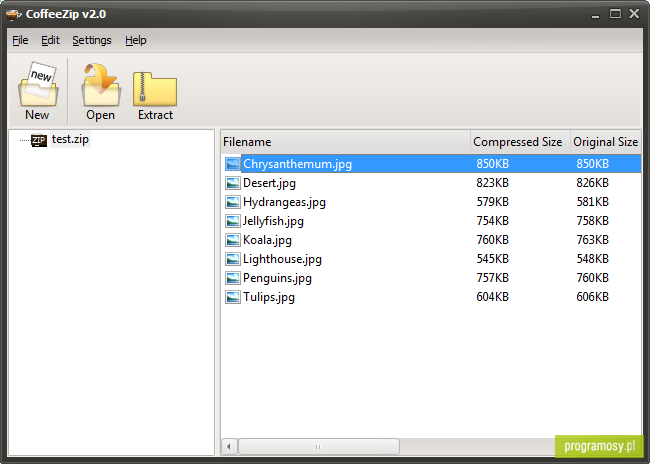
Task: Click the 826KB original size cell
Action: click(x=592, y=183)
